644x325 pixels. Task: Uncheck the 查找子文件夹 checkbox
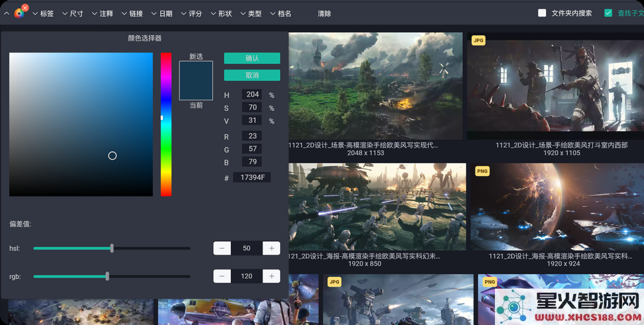pyautogui.click(x=608, y=13)
